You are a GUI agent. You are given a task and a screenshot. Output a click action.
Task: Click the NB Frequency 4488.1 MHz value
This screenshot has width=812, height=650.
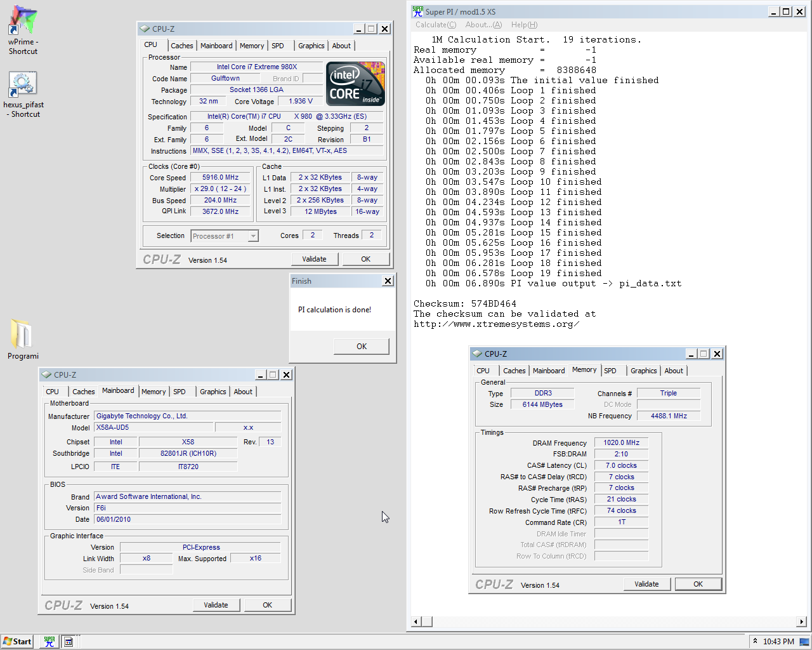click(x=669, y=416)
